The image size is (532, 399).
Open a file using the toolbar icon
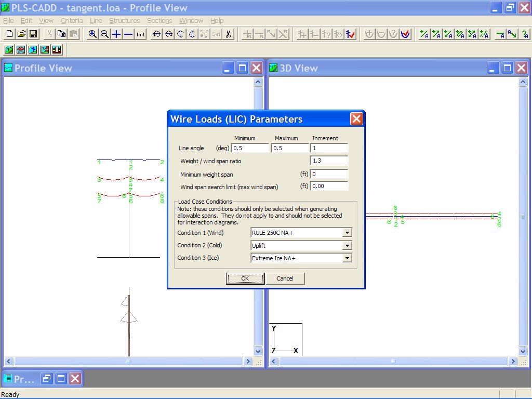pos(21,34)
